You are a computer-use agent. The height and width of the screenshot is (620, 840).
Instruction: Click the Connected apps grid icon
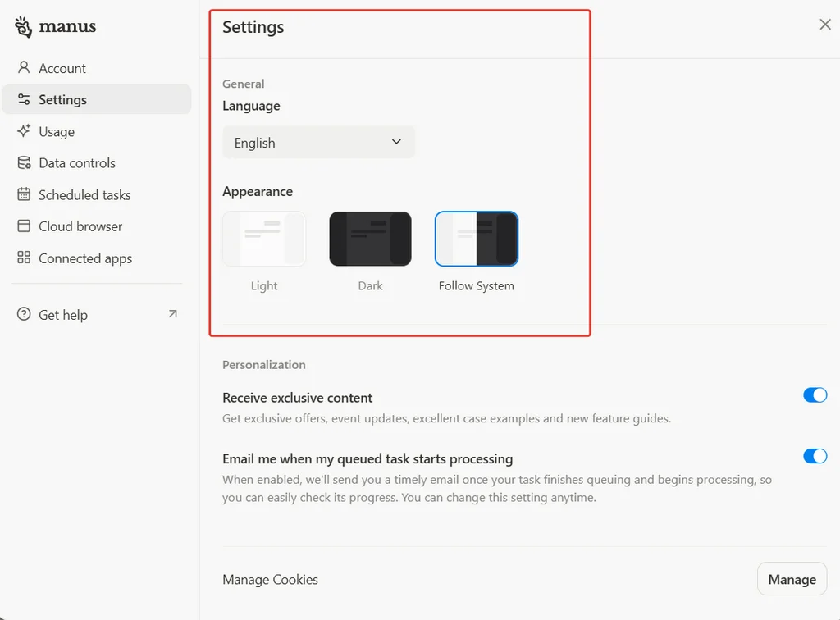coord(24,258)
